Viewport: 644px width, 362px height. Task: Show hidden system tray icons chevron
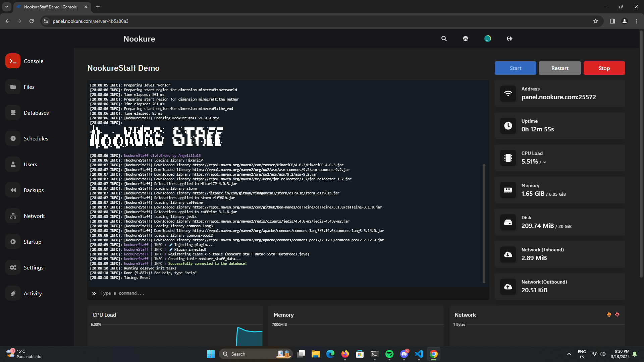pos(569,354)
